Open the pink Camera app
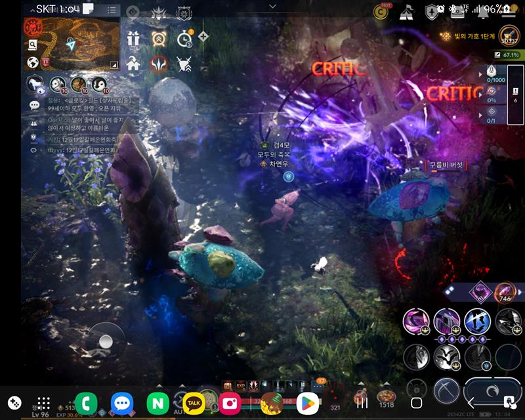Screen dimensions: 525x420 click(230, 404)
